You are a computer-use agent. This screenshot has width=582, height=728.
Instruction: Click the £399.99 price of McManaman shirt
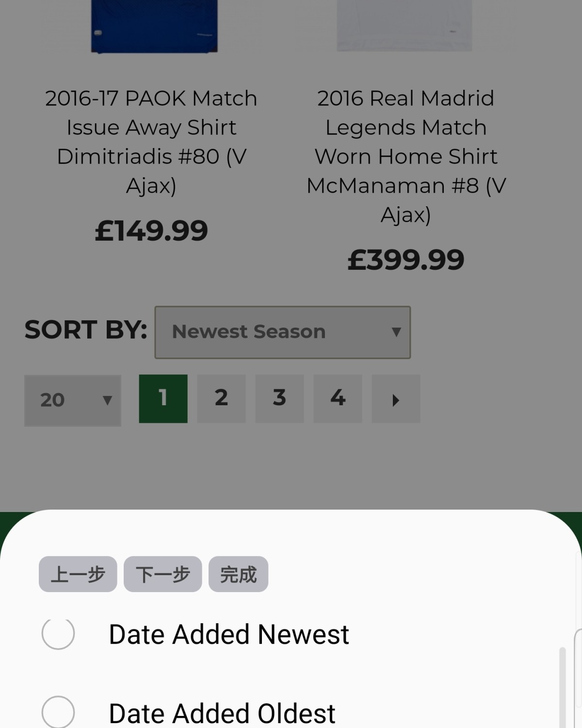[406, 260]
